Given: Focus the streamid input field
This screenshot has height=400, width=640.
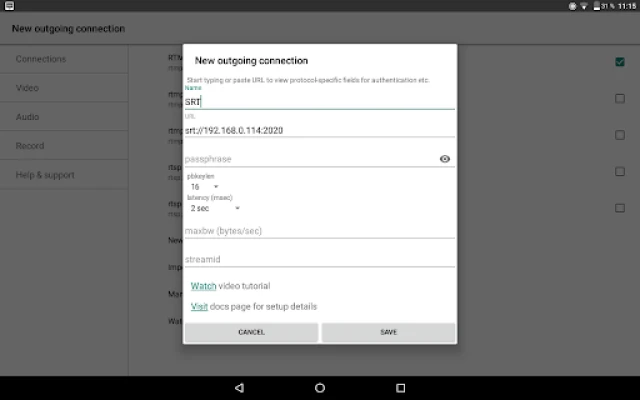Looking at the screenshot, I should 318,259.
